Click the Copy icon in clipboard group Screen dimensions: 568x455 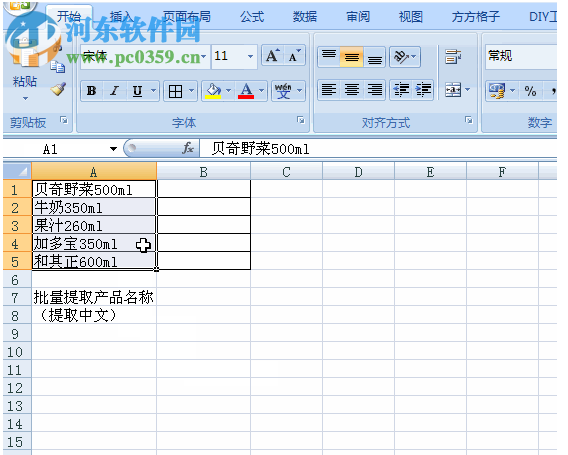(x=57, y=67)
